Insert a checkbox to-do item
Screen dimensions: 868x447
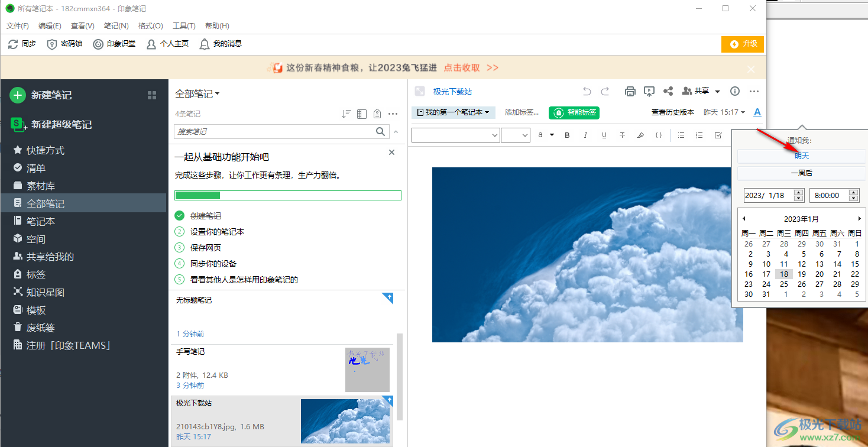click(718, 135)
